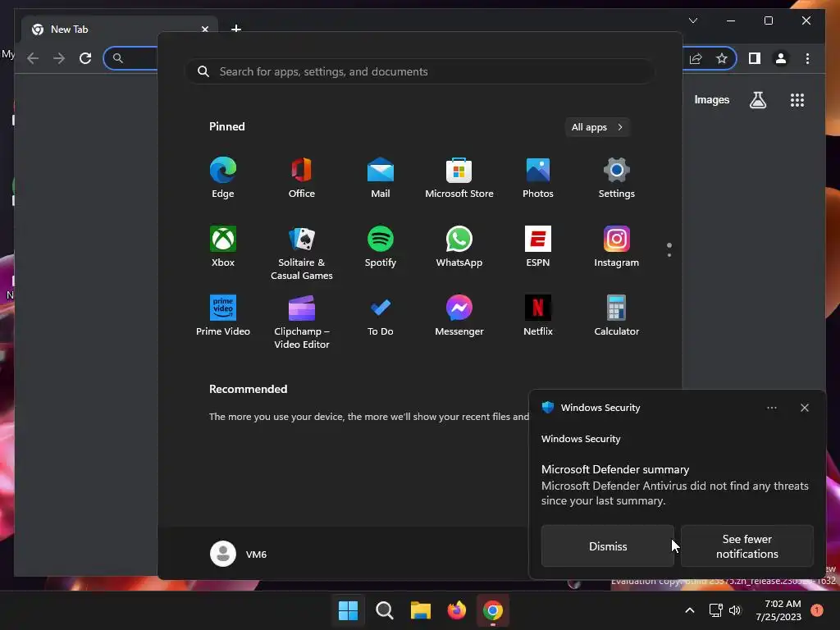
Task: Switch to Chrome on the taskbar
Action: pyautogui.click(x=493, y=610)
